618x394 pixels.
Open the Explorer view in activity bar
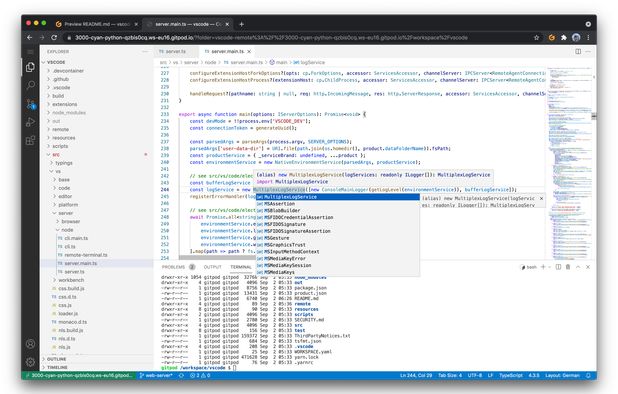[30, 67]
